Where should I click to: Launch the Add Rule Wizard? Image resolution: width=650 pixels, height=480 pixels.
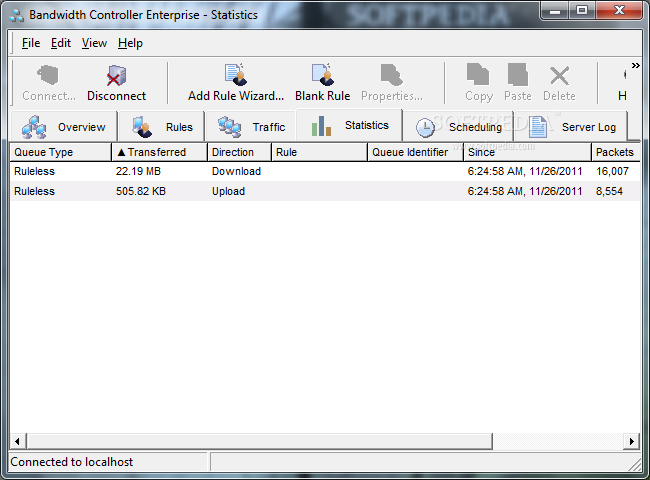[x=236, y=83]
